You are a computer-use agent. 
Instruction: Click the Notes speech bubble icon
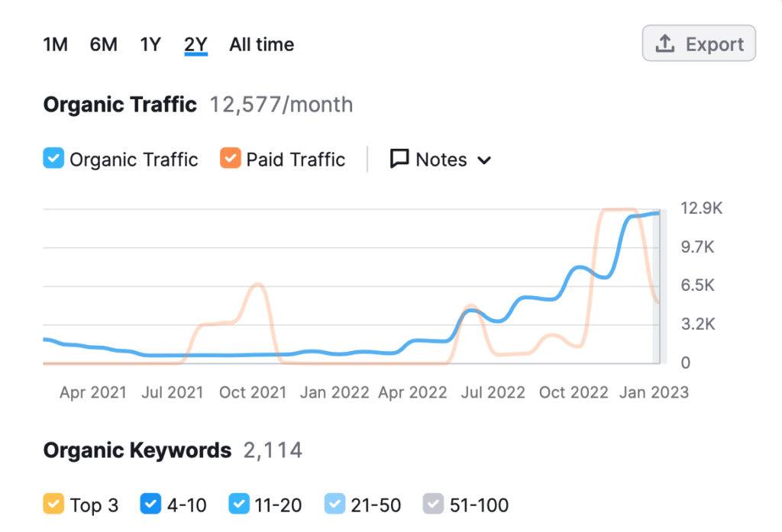coord(399,160)
